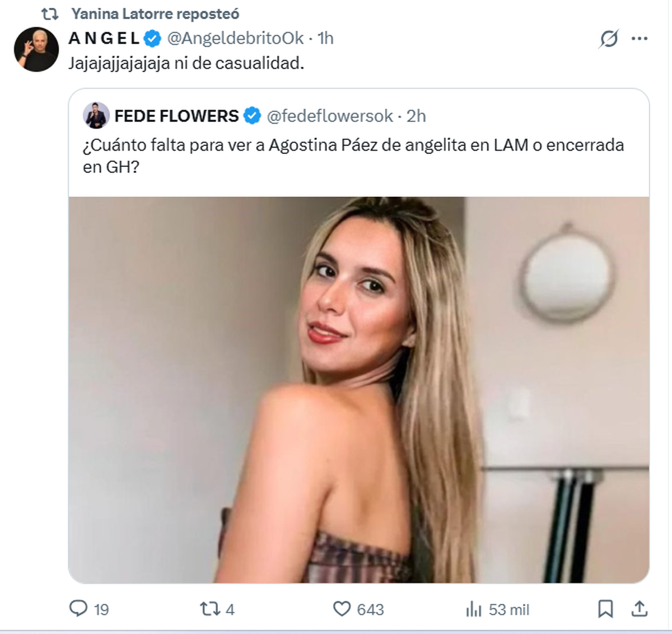Click the 1h timestamp of the tweet
The image size is (672, 634).
(x=325, y=38)
